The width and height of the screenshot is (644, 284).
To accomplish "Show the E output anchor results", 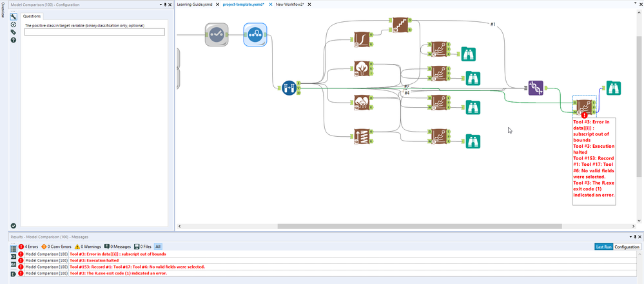I will click(13, 274).
